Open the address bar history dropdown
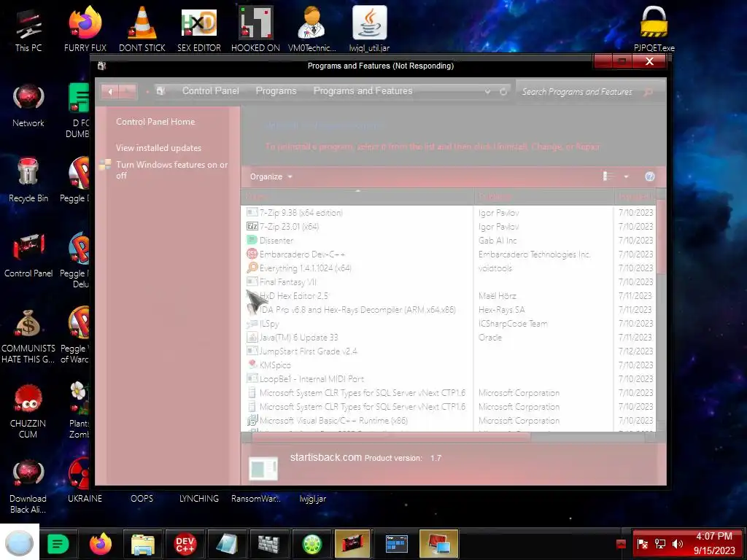Image resolution: width=747 pixels, height=560 pixels. [487, 91]
